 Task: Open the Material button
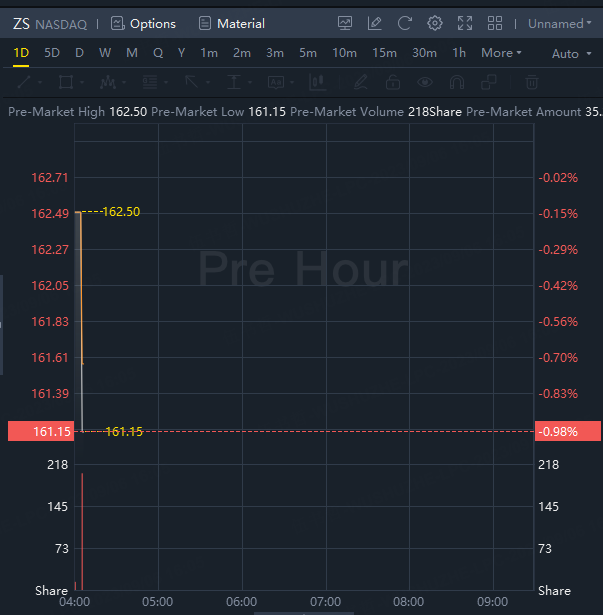(x=232, y=23)
